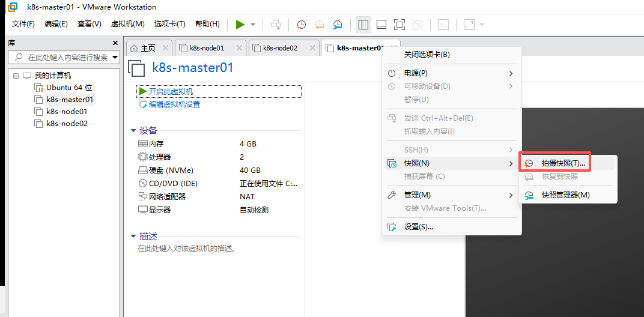The width and height of the screenshot is (644, 317).
Task: Switch to the k8s-node01 tab
Action: point(207,48)
